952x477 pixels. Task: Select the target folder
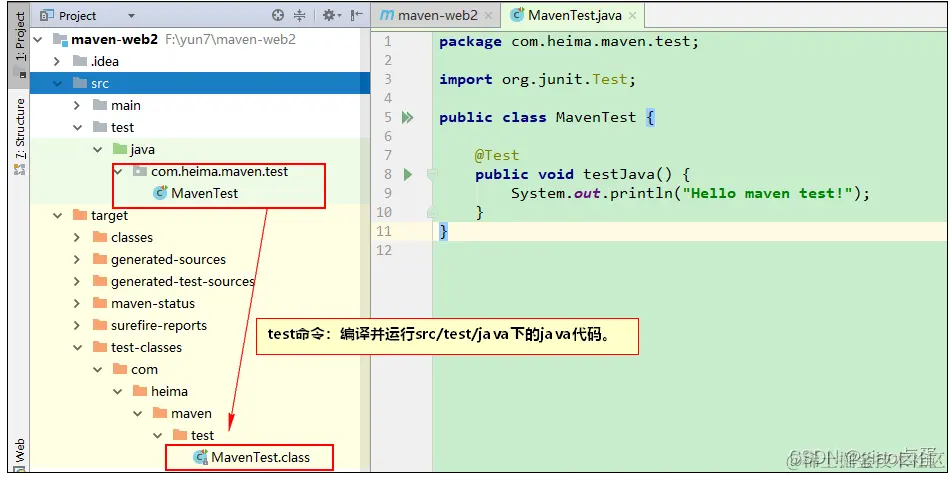109,215
